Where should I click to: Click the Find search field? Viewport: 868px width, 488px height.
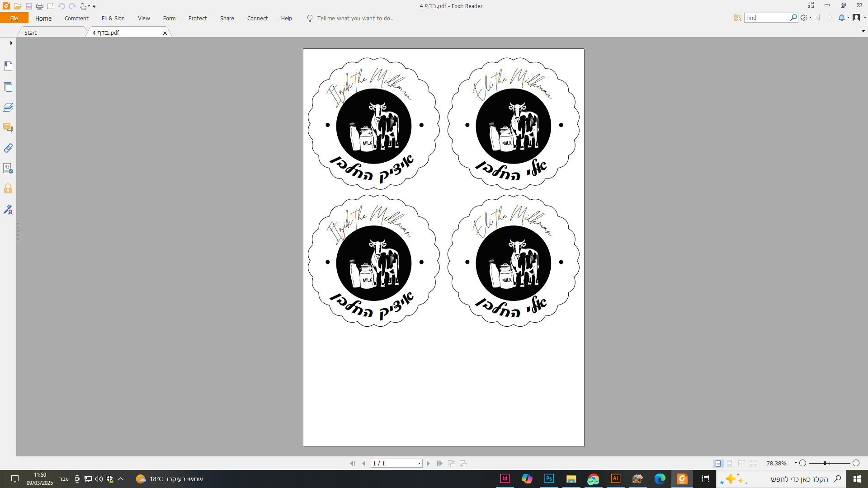point(767,18)
